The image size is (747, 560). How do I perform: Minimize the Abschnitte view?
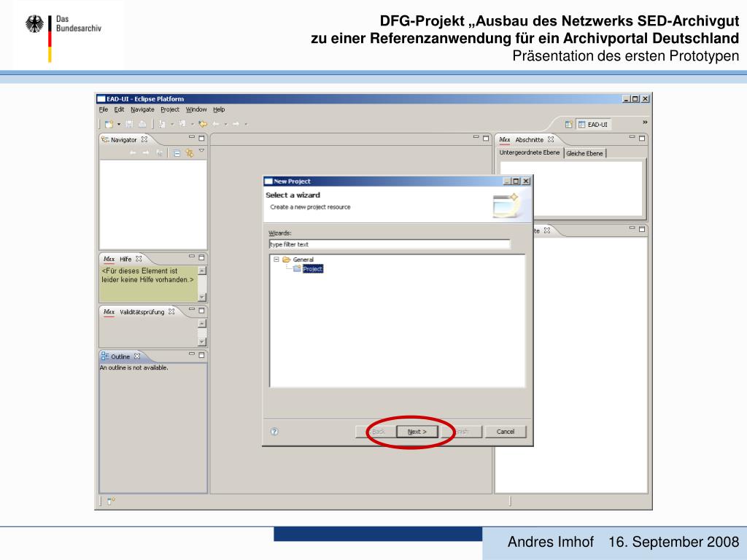tap(632, 138)
